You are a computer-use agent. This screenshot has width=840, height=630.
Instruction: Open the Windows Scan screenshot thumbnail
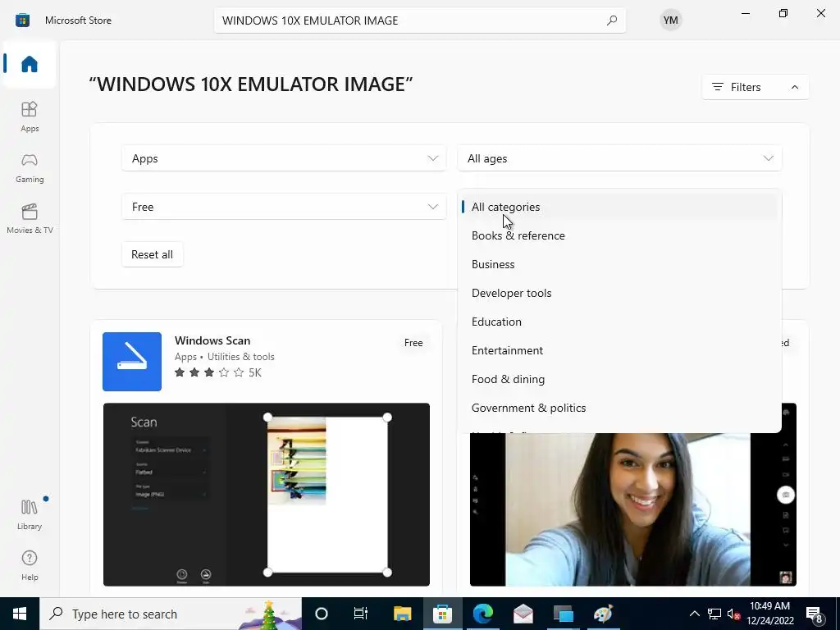click(x=267, y=495)
